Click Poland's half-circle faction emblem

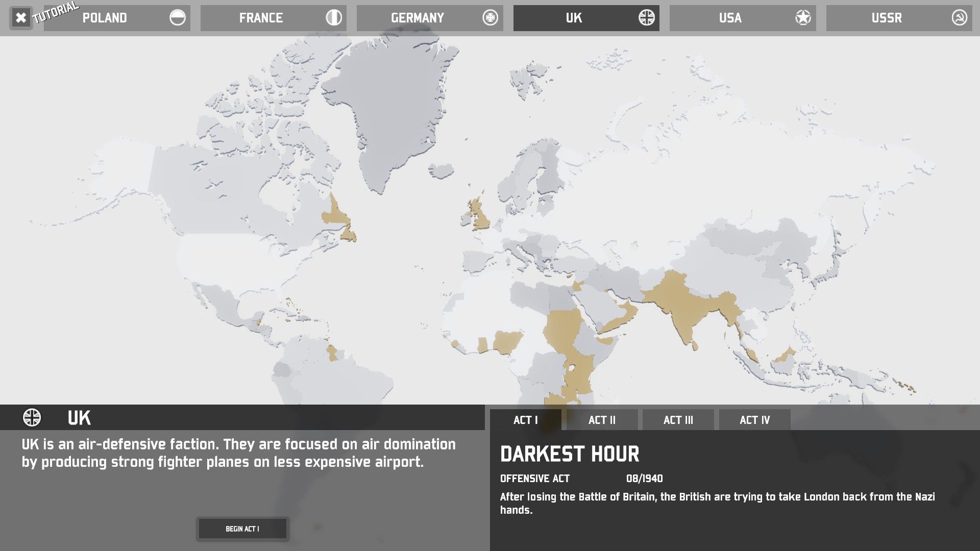pyautogui.click(x=177, y=18)
